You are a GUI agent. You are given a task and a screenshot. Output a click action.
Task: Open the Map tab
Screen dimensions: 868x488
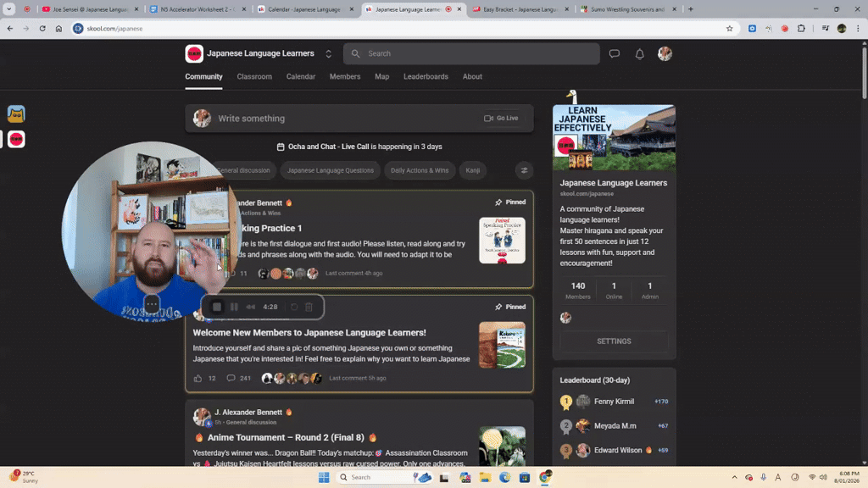click(382, 77)
